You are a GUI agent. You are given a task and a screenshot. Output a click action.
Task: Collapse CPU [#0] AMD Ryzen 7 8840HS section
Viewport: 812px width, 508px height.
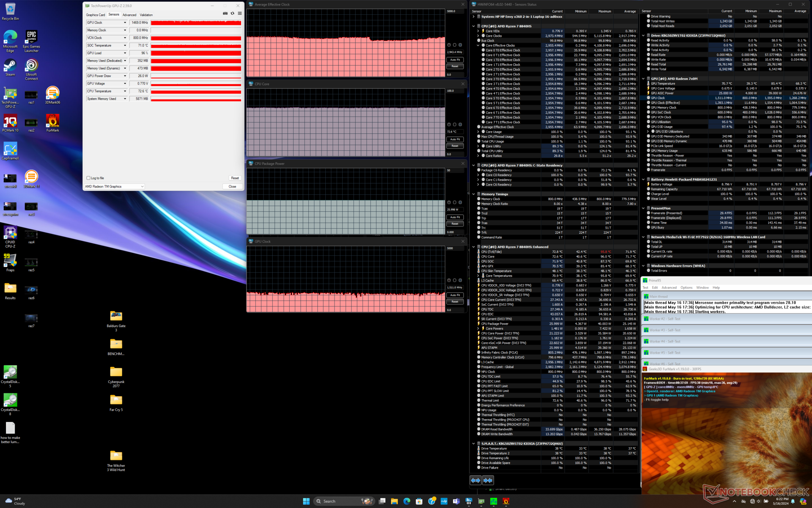tap(474, 26)
